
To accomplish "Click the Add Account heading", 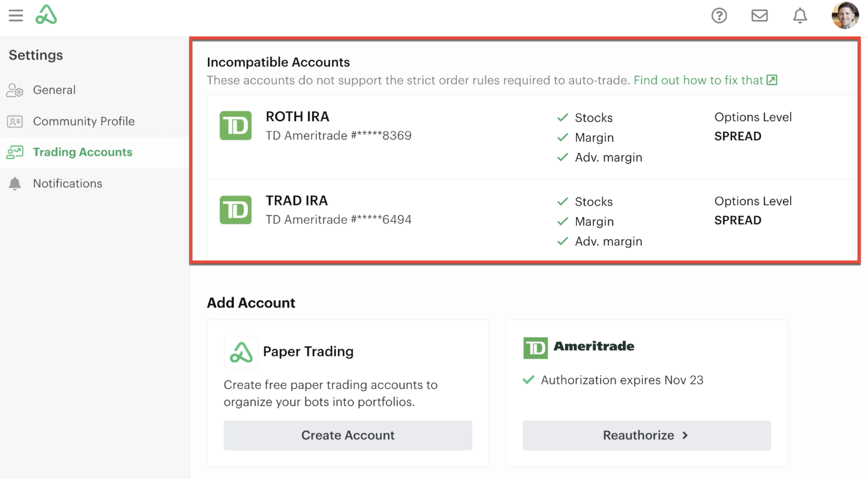I will [251, 303].
